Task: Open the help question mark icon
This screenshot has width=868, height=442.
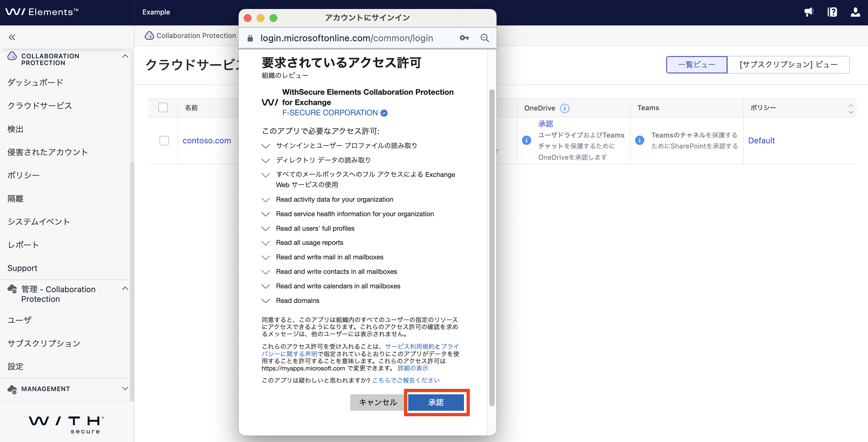Action: [832, 12]
